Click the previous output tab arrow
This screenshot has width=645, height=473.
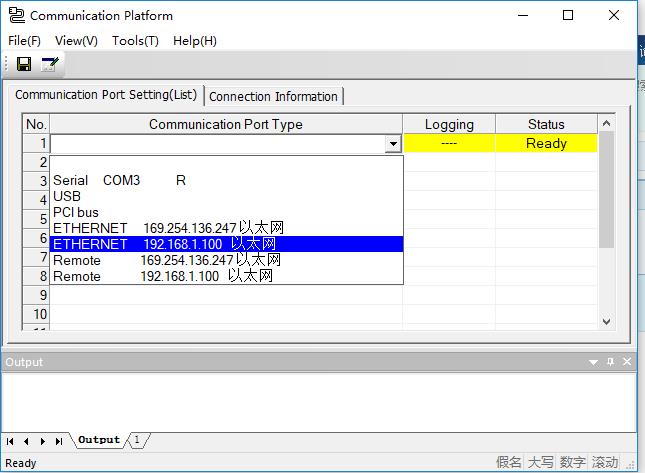coord(26,441)
